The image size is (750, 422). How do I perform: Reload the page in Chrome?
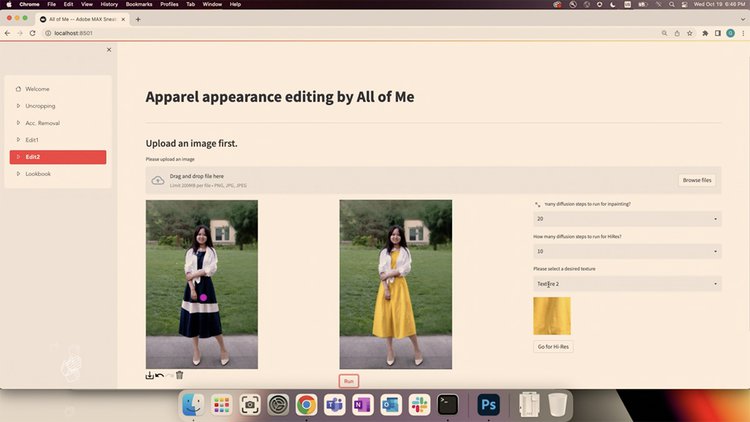point(33,33)
